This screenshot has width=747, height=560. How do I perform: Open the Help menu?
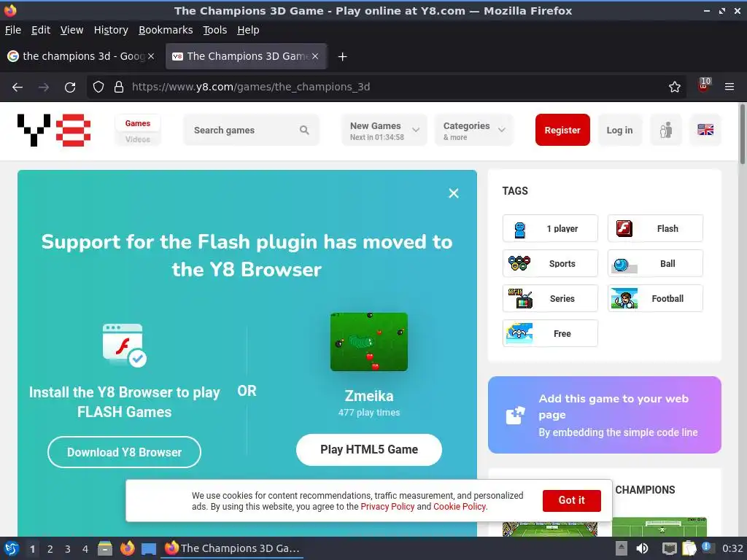(248, 30)
